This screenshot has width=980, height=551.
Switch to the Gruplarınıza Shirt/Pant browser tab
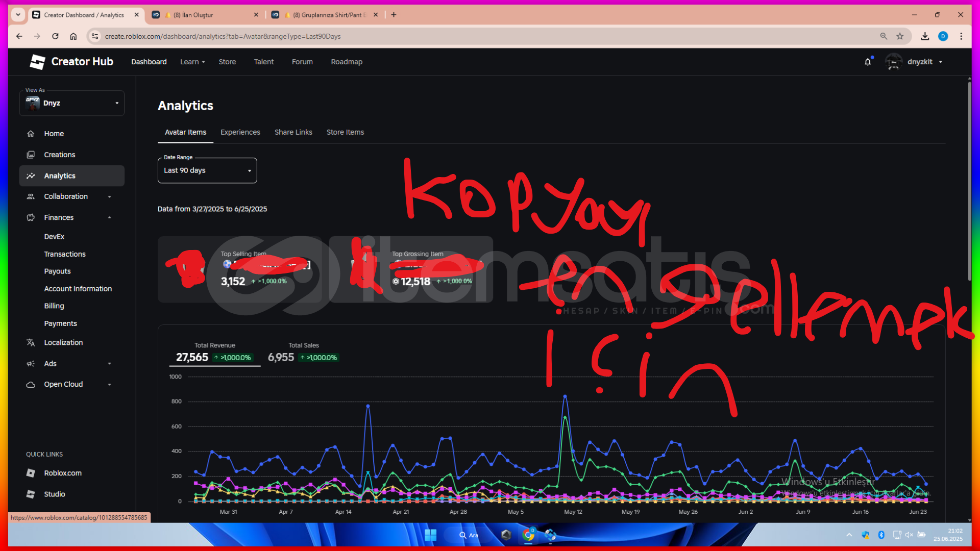point(325,15)
